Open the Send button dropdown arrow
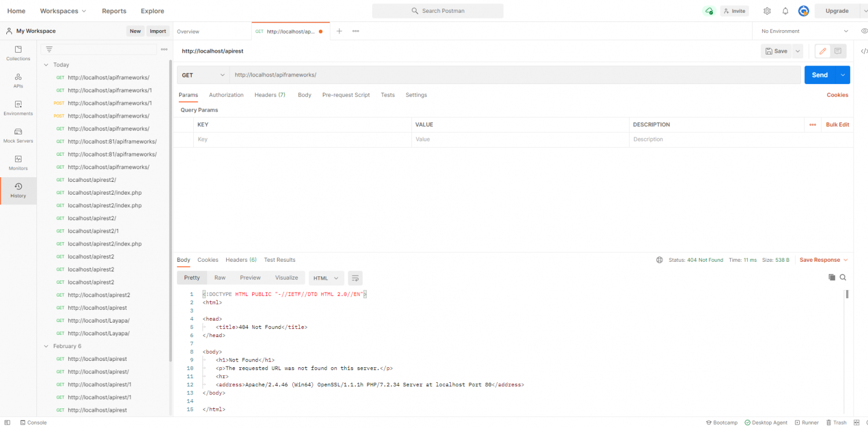The height and width of the screenshot is (428, 868). click(843, 75)
